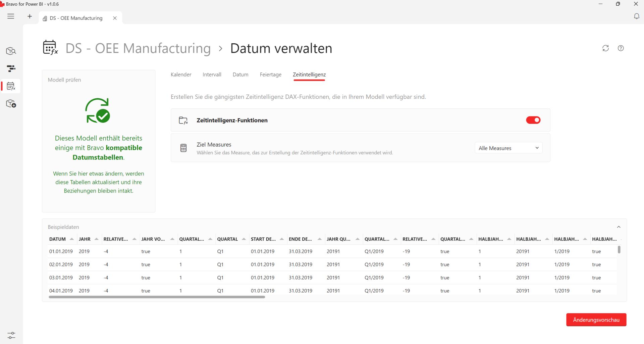Collapse the Beispieldaten panel
Viewport: 644px width, 344px height.
(619, 227)
